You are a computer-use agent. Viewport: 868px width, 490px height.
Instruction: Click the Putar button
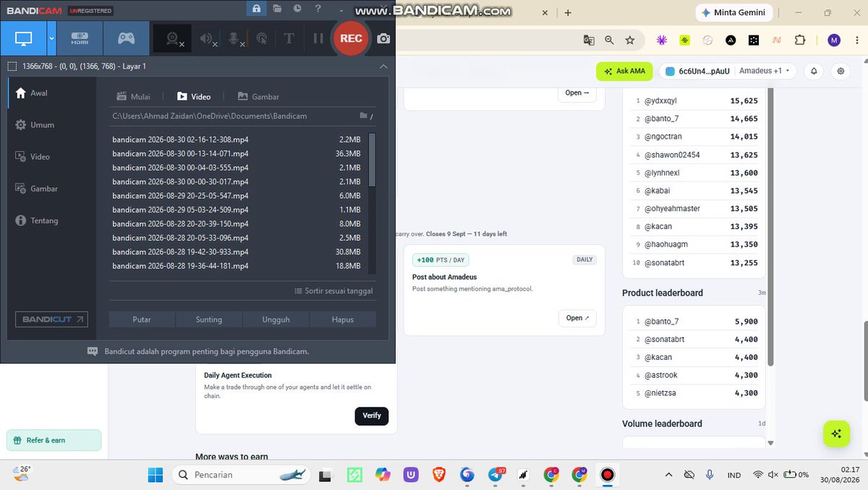tap(142, 319)
